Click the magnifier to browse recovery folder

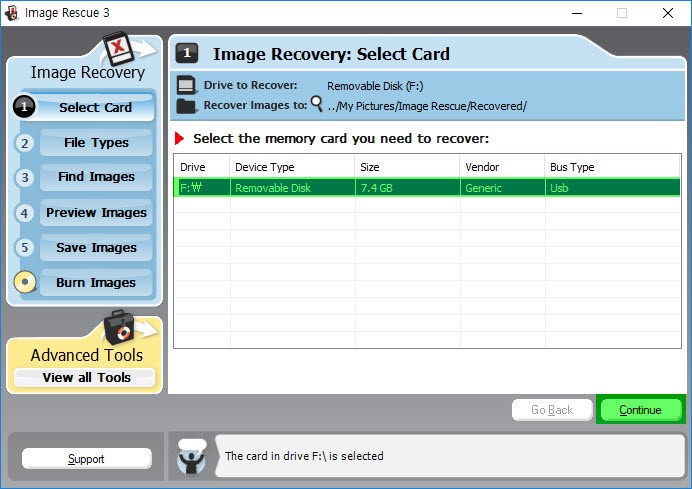pos(317,104)
